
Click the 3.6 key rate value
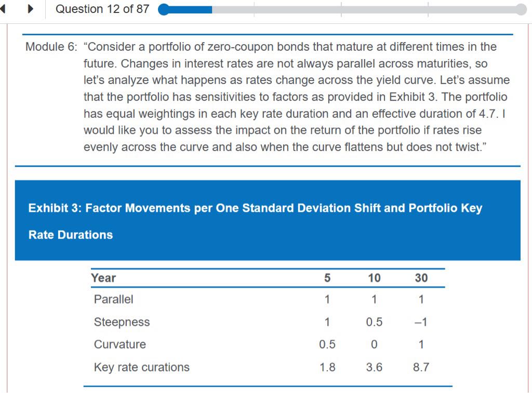tap(374, 367)
